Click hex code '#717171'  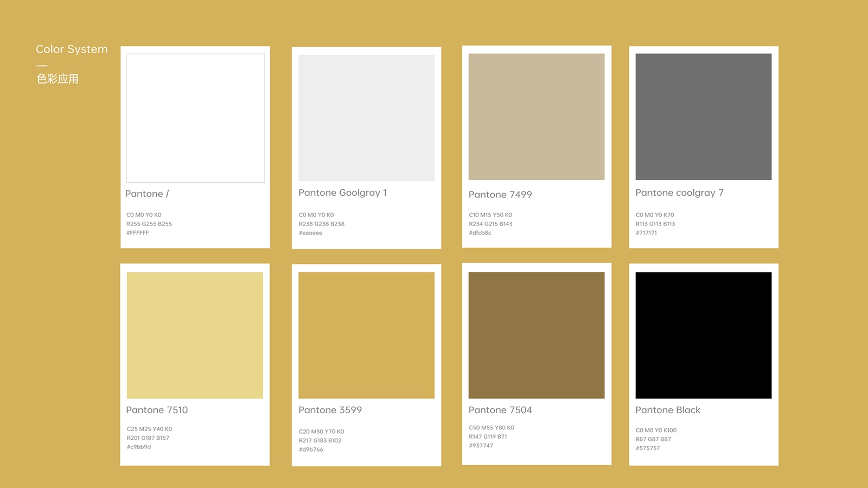(x=646, y=233)
